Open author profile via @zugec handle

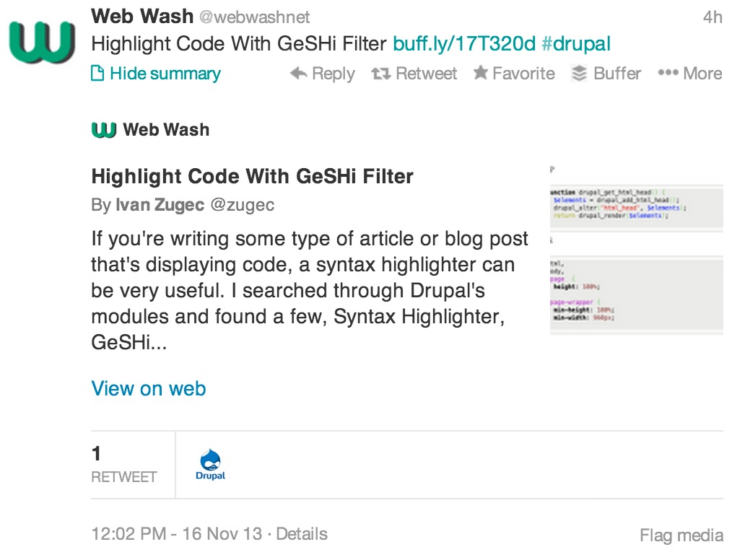pos(243,204)
